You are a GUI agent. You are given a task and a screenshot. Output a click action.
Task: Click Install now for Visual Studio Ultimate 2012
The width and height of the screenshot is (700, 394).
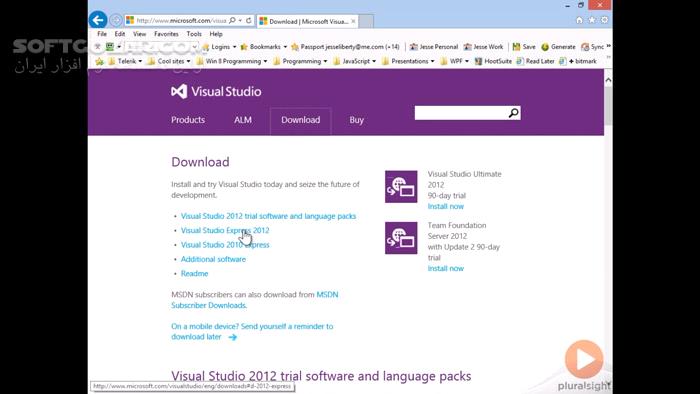point(446,206)
